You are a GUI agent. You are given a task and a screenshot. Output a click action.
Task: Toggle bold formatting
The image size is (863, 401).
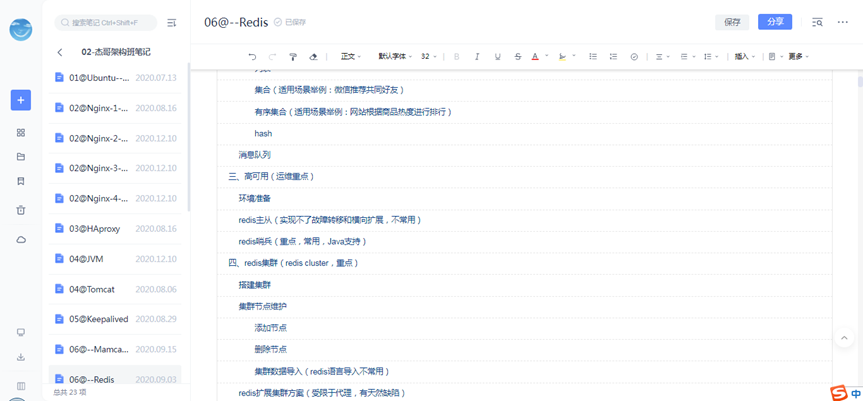457,57
